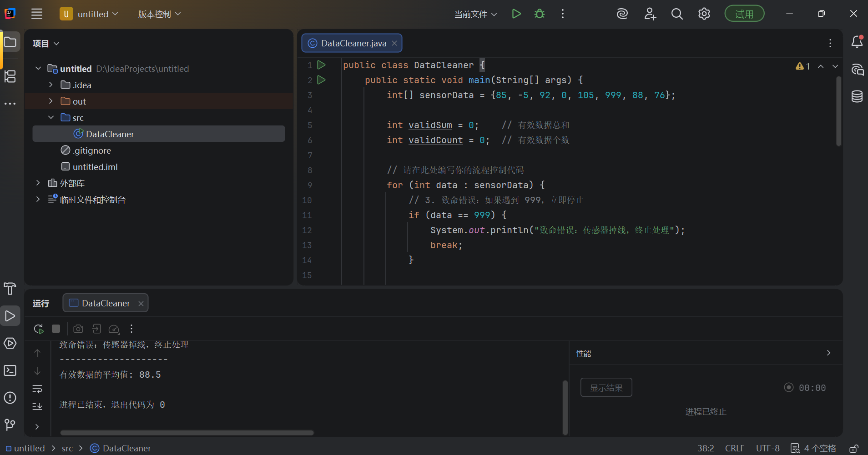
Task: Click the 试用 trial button
Action: [744, 14]
